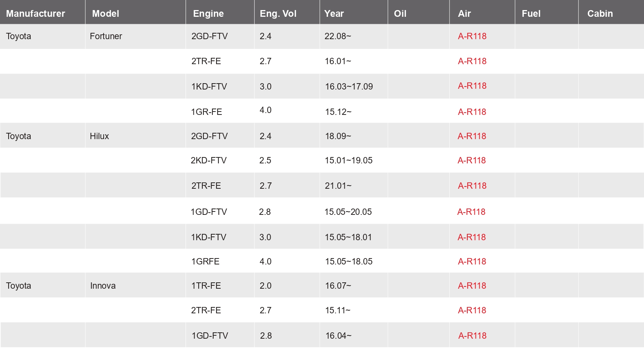The width and height of the screenshot is (644, 348).
Task: Follow the A-R118 link for 2KD-FTV engine
Action: pos(472,160)
